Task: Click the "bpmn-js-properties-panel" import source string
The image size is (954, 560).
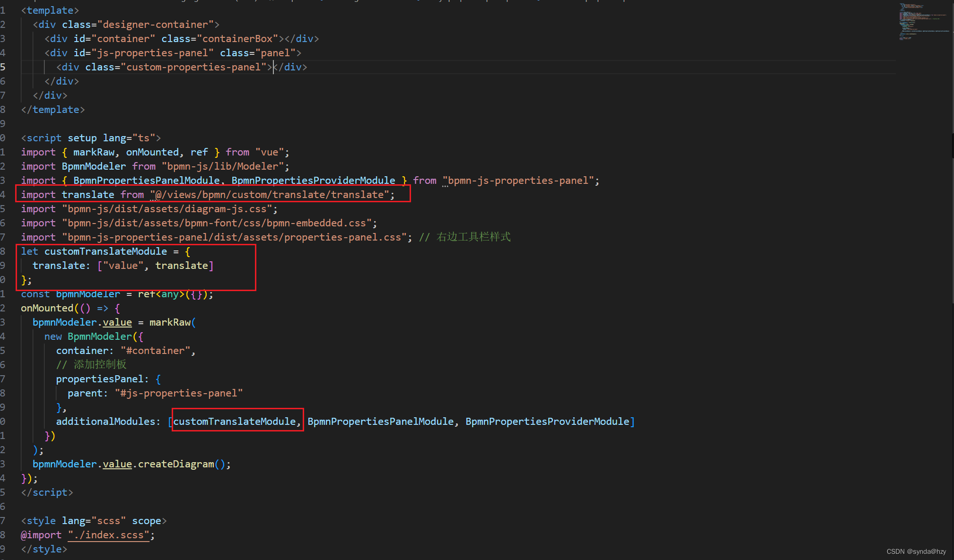Action: point(518,181)
